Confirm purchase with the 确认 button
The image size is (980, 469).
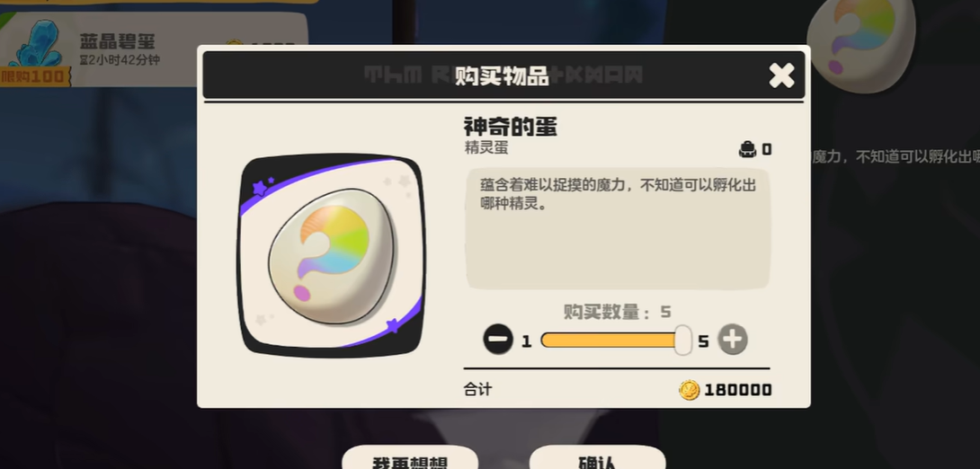click(x=598, y=459)
